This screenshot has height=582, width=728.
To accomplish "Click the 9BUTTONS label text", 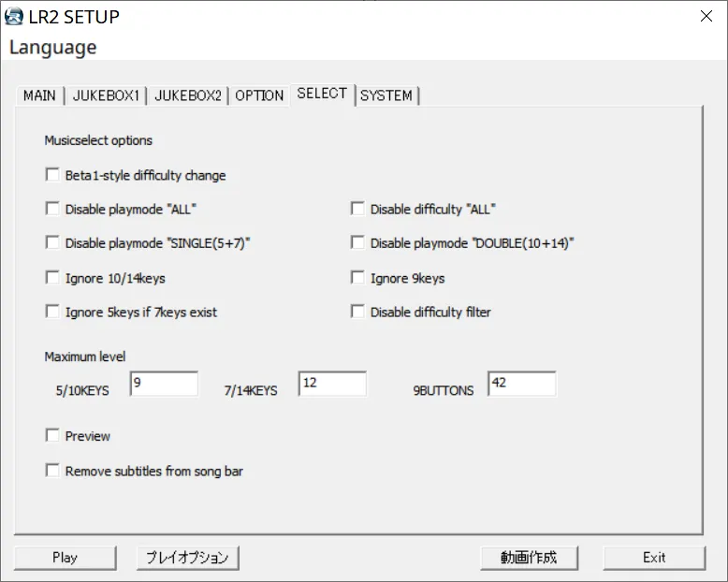I will (x=444, y=391).
